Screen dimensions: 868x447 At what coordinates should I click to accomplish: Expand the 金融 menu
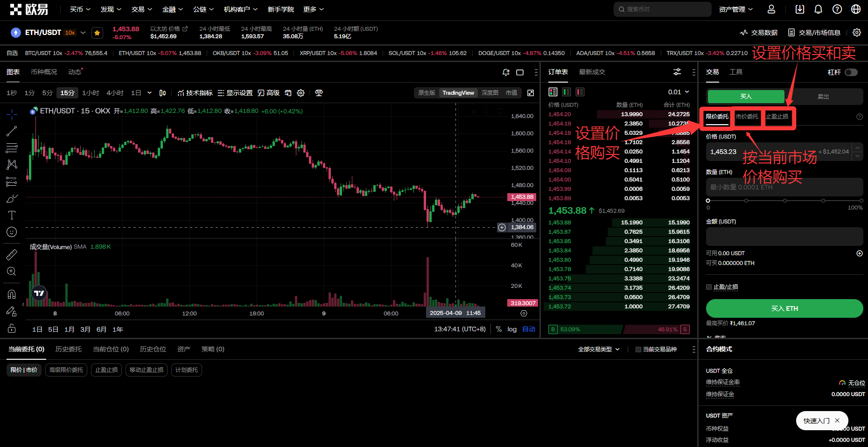point(173,9)
